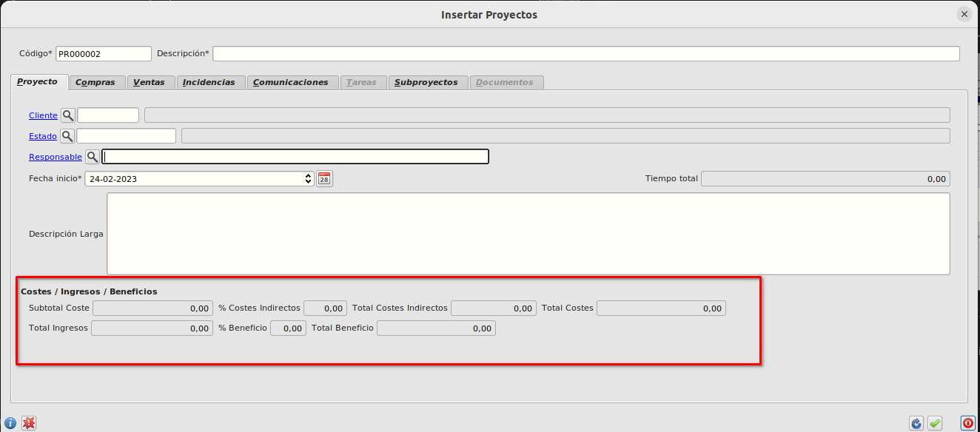Follow the Cliente link

pos(43,115)
